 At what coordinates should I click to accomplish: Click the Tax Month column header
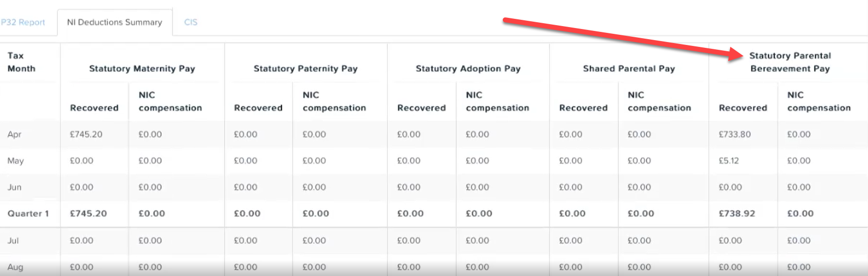click(x=21, y=62)
